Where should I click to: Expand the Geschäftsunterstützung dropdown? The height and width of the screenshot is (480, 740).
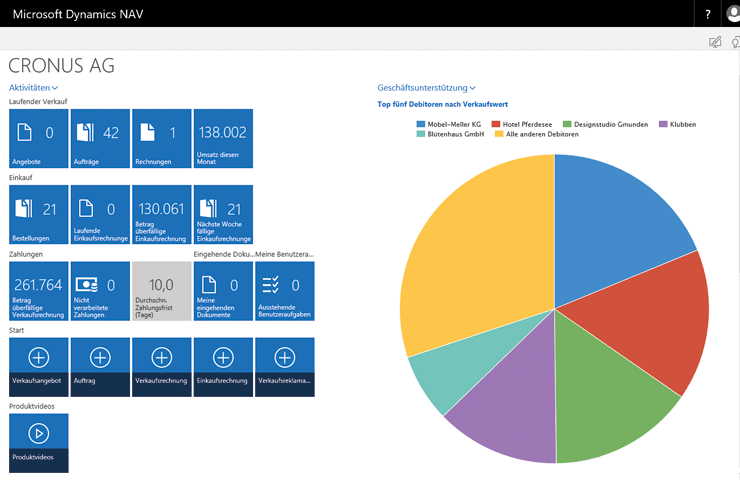click(426, 88)
